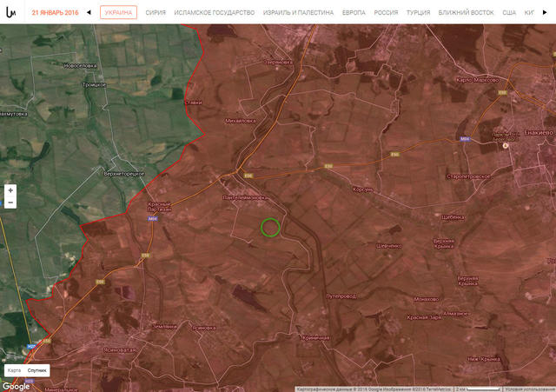The image size is (556, 392).
Task: Click the E50 road shield near Пантелеймоновка
Action: (x=248, y=176)
